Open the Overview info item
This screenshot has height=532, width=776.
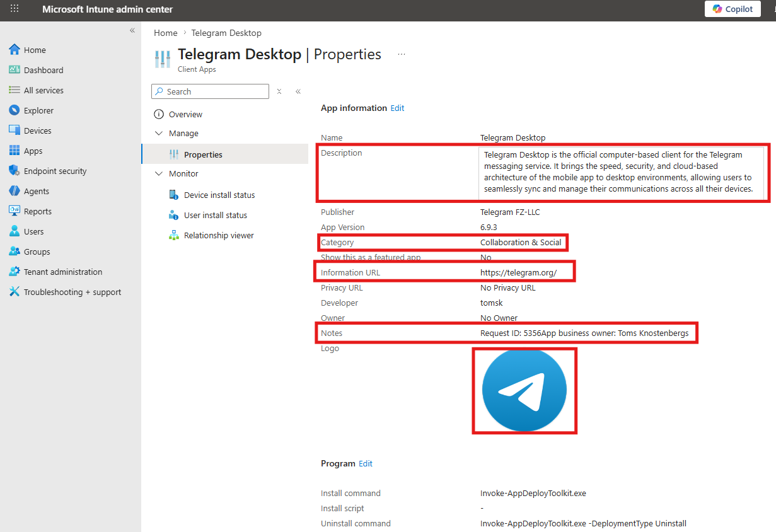185,114
